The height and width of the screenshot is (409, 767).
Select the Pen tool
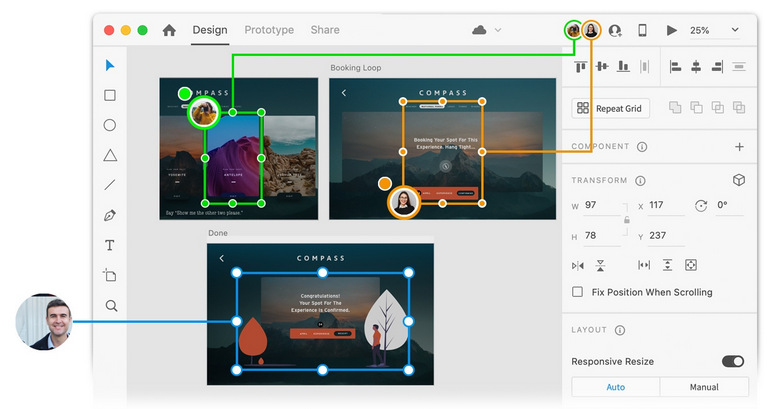(110, 215)
